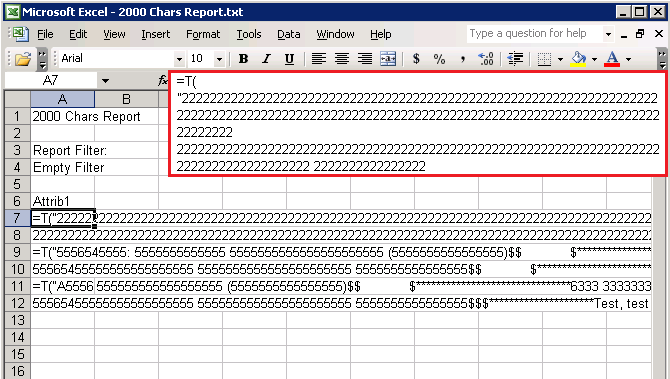Viewport: 670px width, 379px height.
Task: Select cell A9 starting =T("5556545555:
Action: (x=62, y=252)
